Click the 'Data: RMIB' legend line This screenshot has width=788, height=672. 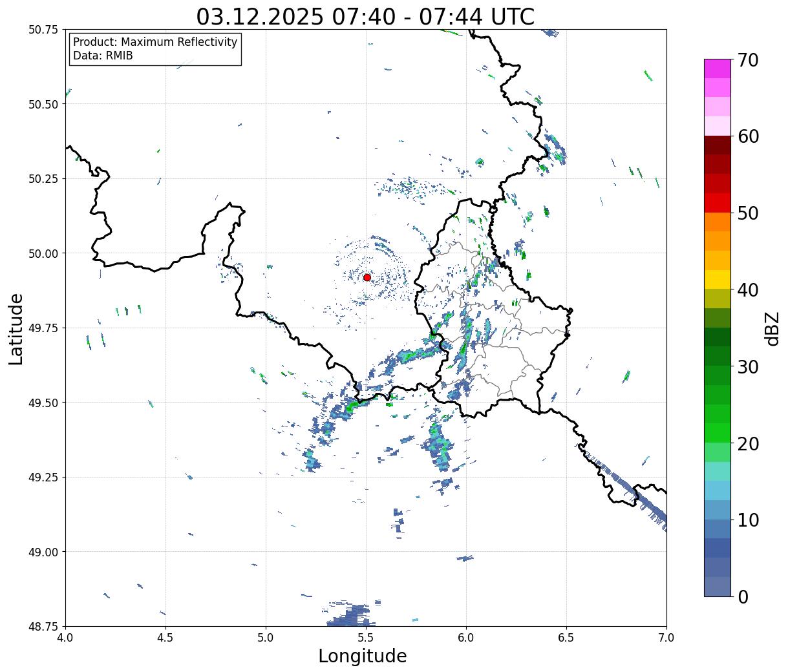pyautogui.click(x=103, y=56)
